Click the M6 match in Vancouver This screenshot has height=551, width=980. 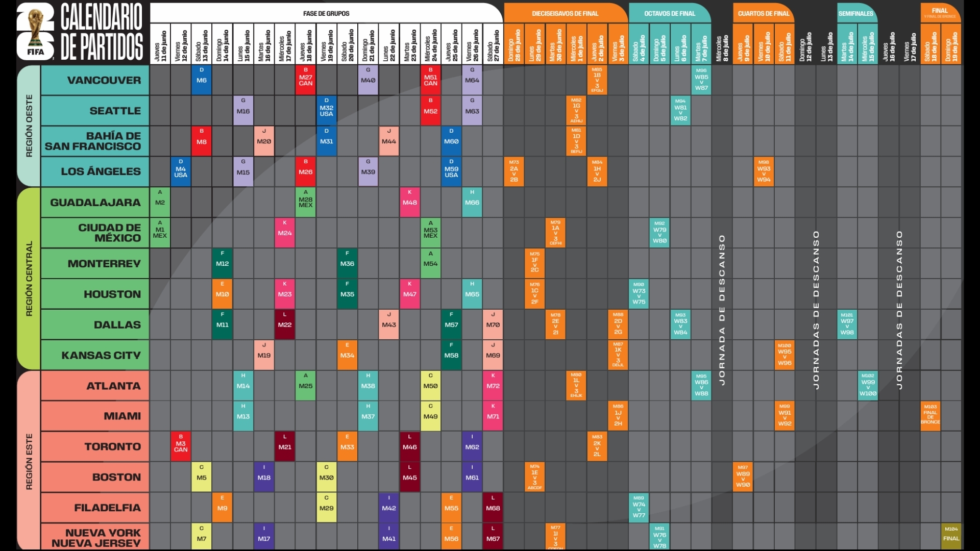202,80
